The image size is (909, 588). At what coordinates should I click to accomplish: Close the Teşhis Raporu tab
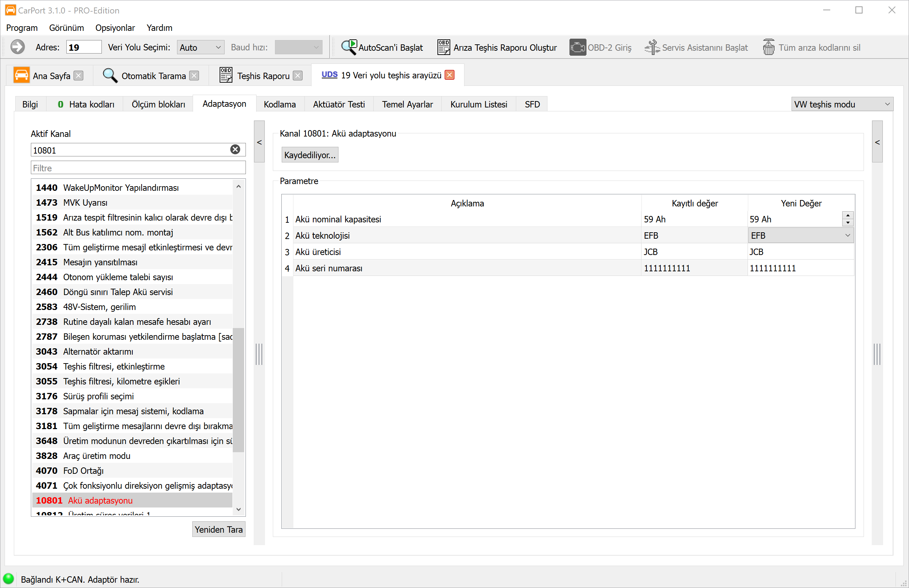click(x=298, y=76)
